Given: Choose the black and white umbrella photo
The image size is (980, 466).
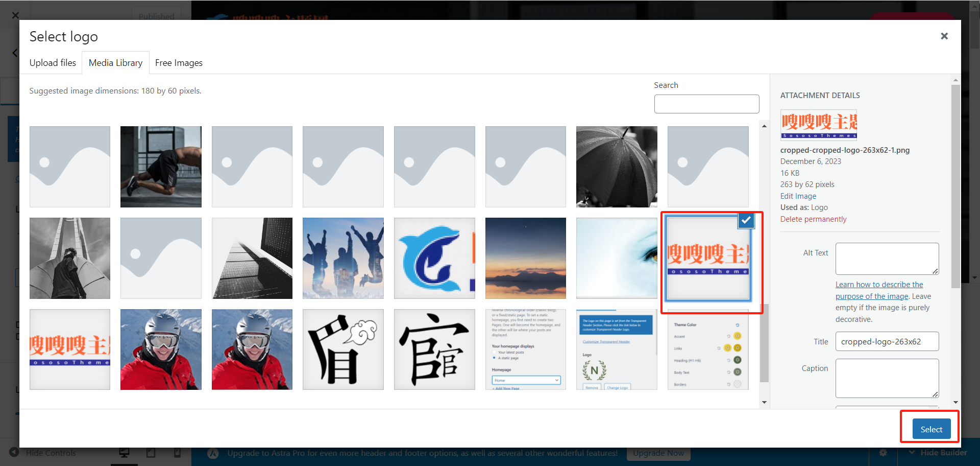Looking at the screenshot, I should coord(617,167).
